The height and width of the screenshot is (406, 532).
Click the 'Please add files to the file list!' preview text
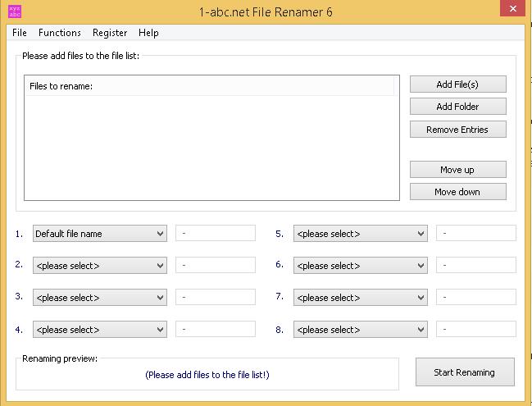(x=207, y=375)
